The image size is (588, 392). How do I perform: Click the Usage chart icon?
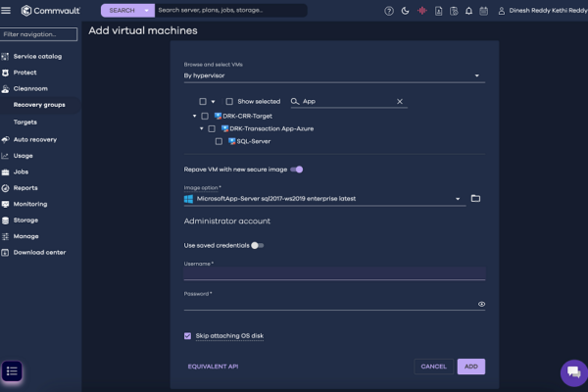point(5,156)
